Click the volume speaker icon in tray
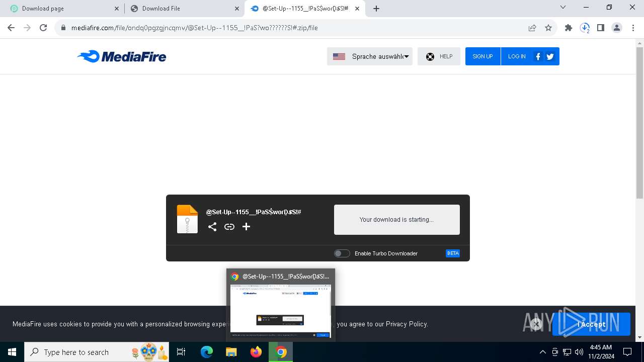 coord(579,352)
